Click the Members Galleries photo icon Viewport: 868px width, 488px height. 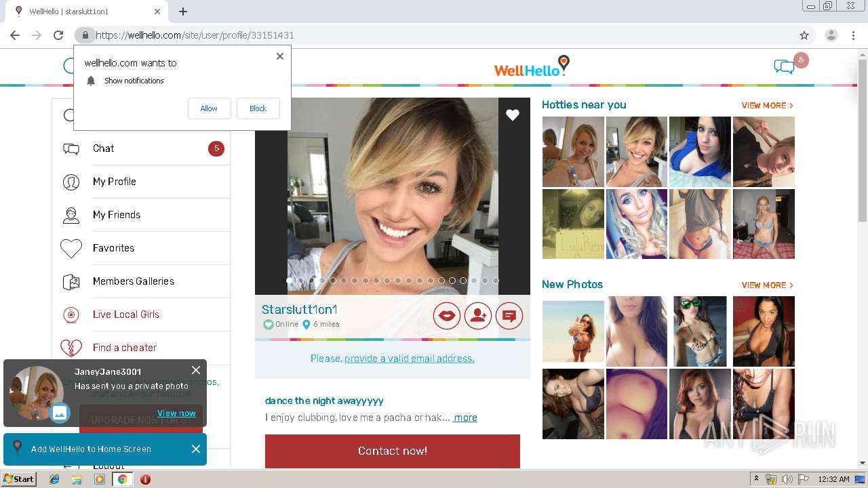pyautogui.click(x=71, y=282)
